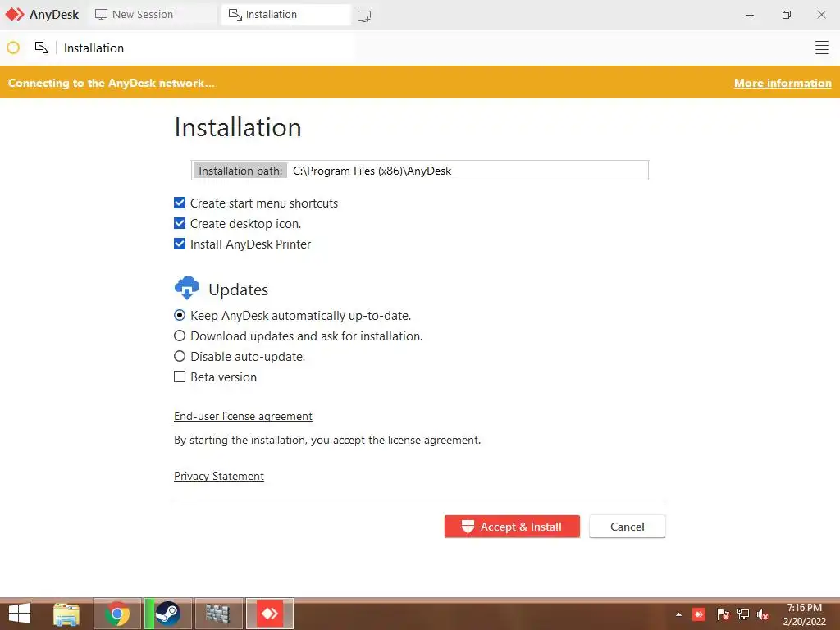
Task: Open the brick wall app in taskbar
Action: (x=218, y=614)
